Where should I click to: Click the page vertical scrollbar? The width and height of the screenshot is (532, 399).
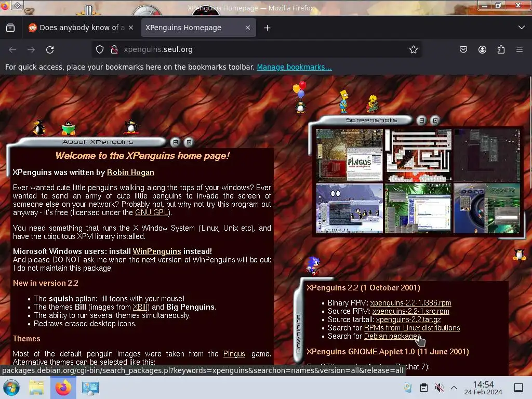[x=530, y=132]
